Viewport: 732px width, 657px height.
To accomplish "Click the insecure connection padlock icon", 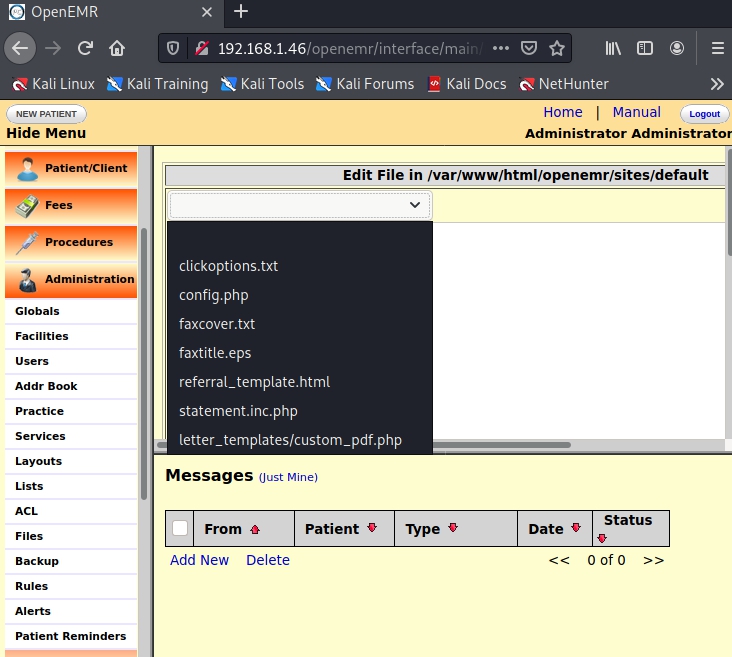I will (x=202, y=48).
